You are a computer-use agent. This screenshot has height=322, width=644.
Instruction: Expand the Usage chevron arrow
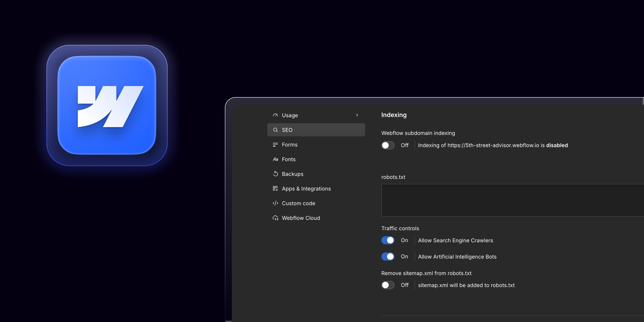click(x=357, y=115)
